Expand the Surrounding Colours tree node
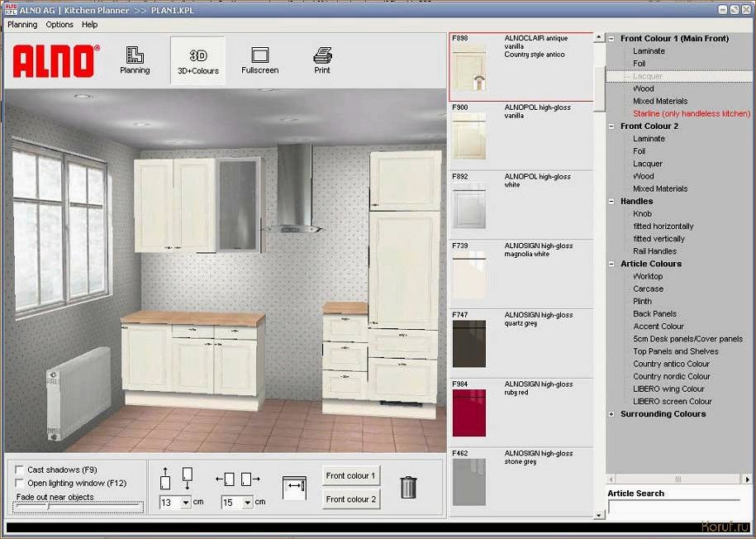This screenshot has width=756, height=539. [611, 414]
